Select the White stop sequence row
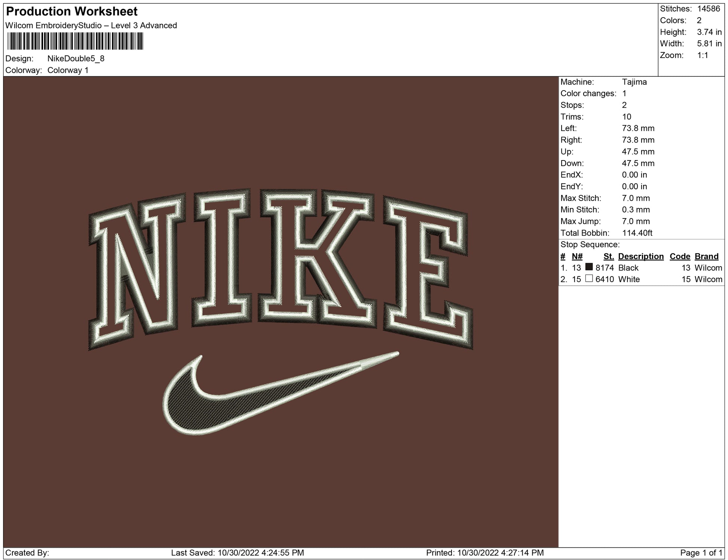This screenshot has width=728, height=560. (629, 279)
